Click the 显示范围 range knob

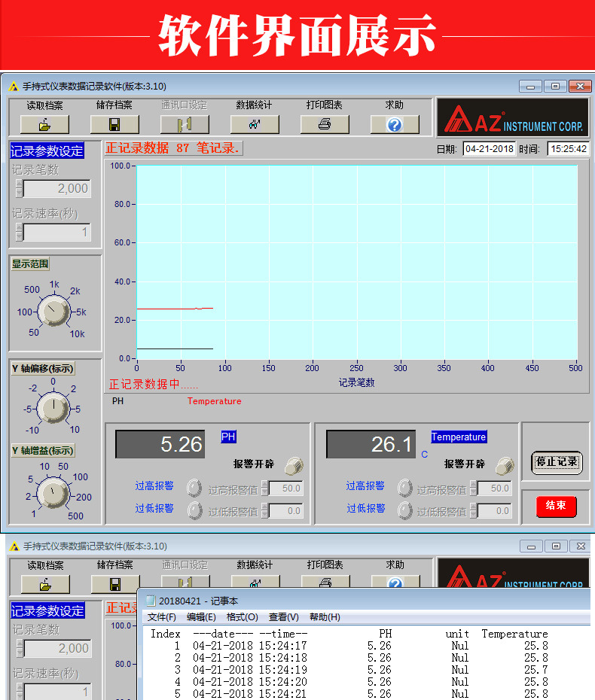tap(53, 311)
